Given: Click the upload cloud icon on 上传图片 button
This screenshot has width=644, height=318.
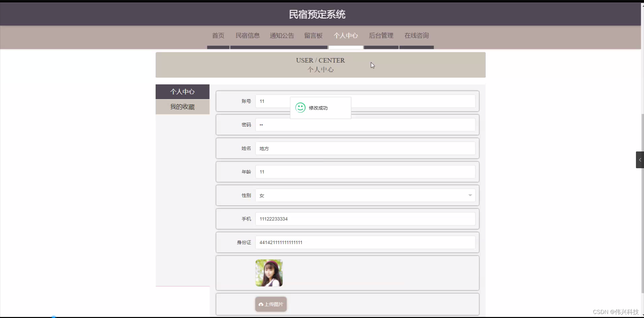Looking at the screenshot, I should (x=261, y=304).
